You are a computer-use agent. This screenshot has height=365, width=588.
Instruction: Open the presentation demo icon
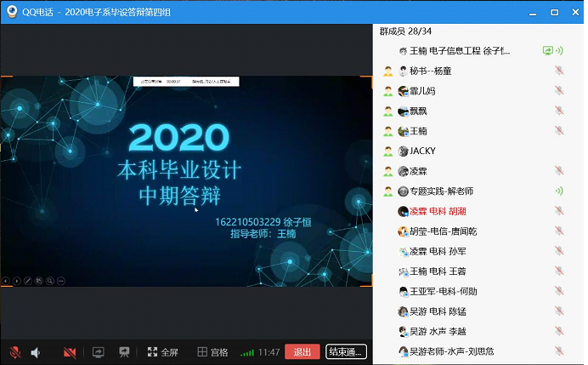(x=124, y=352)
